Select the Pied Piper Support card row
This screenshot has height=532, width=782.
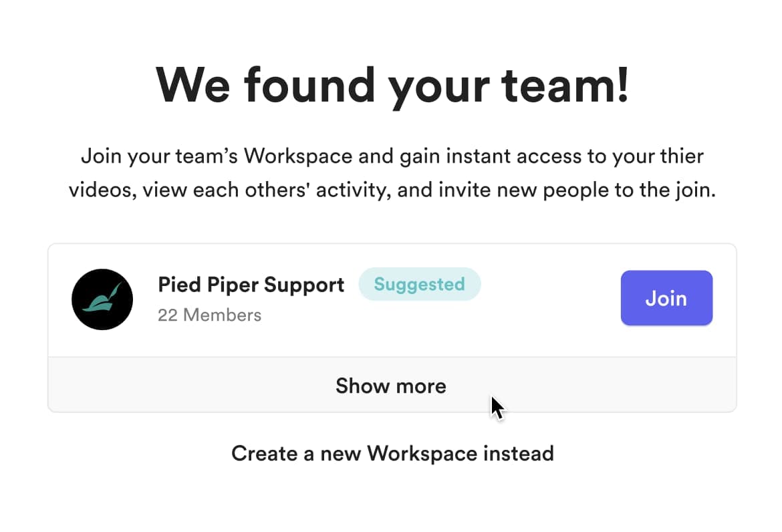(392, 300)
